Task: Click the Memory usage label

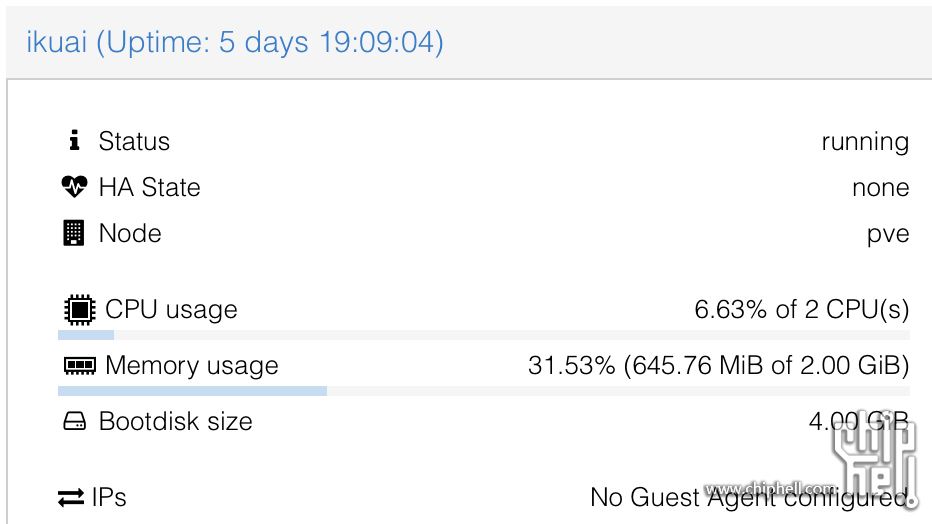Action: point(191,365)
